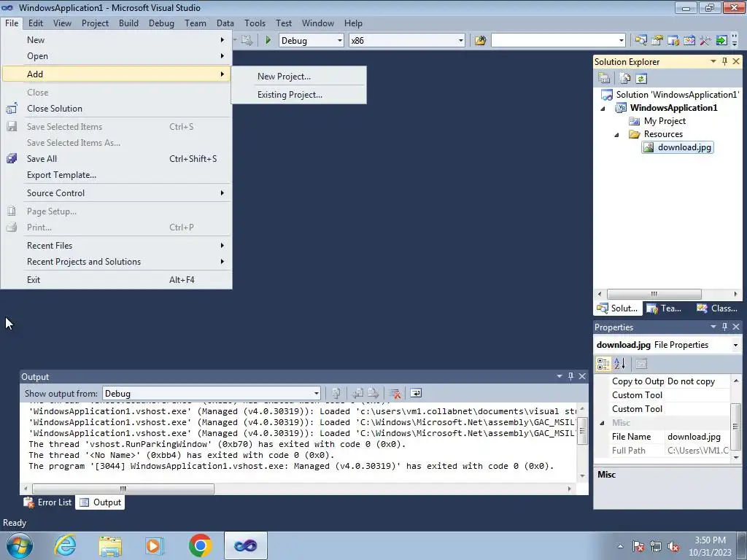
Task: Click Save All in File menu
Action: coord(117,159)
